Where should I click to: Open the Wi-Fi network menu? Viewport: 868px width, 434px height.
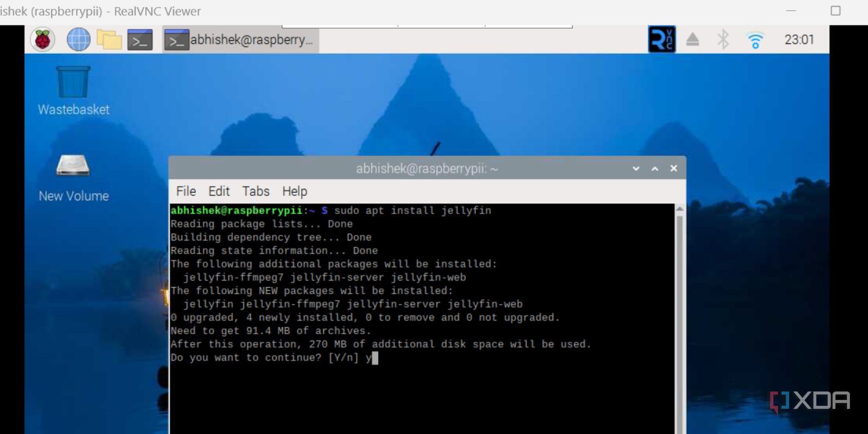[755, 40]
